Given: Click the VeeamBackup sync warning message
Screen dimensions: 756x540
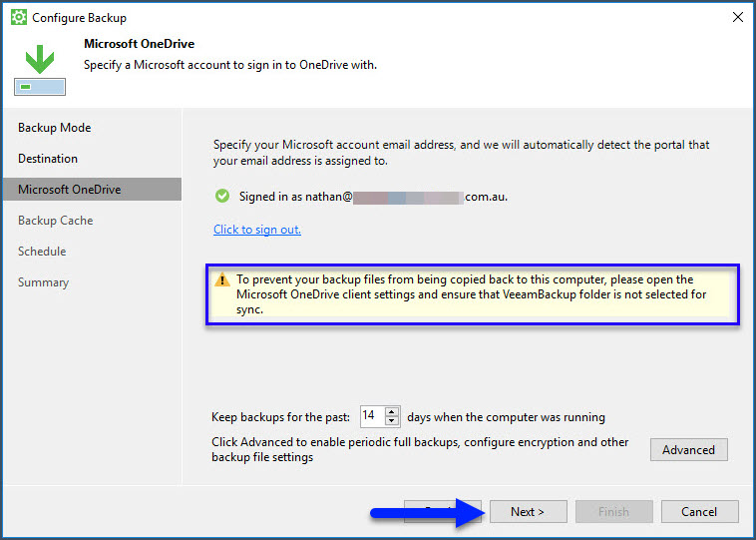Looking at the screenshot, I should click(473, 294).
